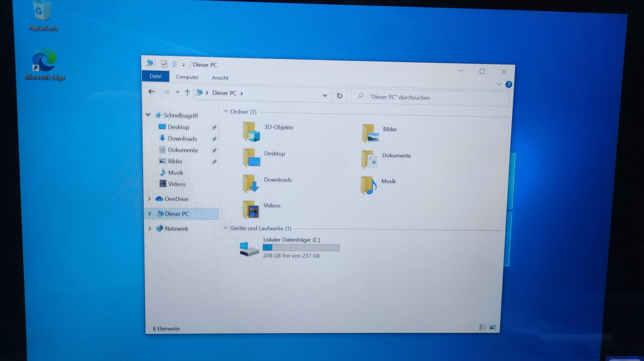Select Musik in the sidebar
The width and height of the screenshot is (644, 361).
(172, 172)
